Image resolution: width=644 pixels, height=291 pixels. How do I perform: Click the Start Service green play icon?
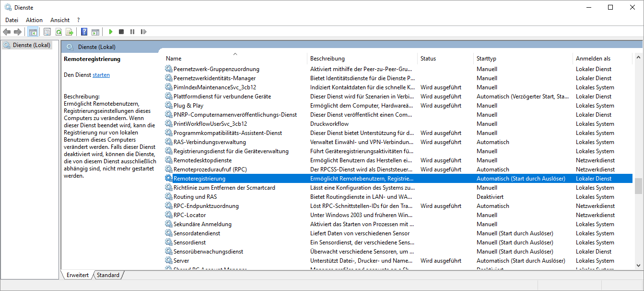tap(110, 32)
